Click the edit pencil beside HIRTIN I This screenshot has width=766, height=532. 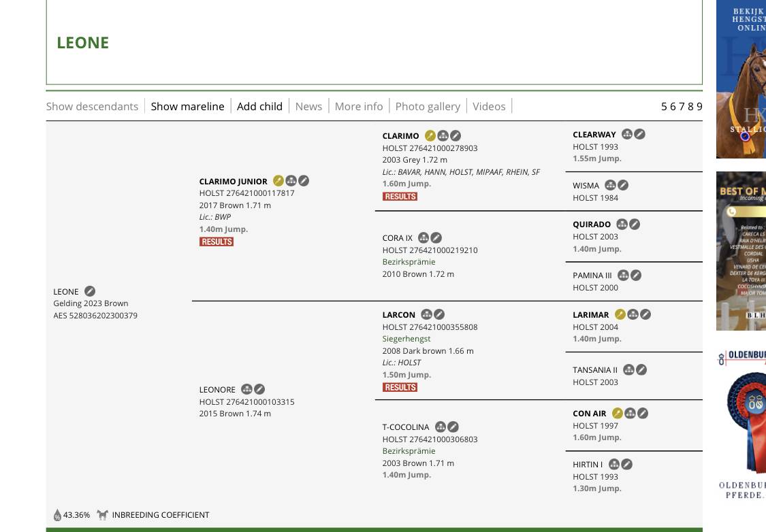click(x=627, y=464)
